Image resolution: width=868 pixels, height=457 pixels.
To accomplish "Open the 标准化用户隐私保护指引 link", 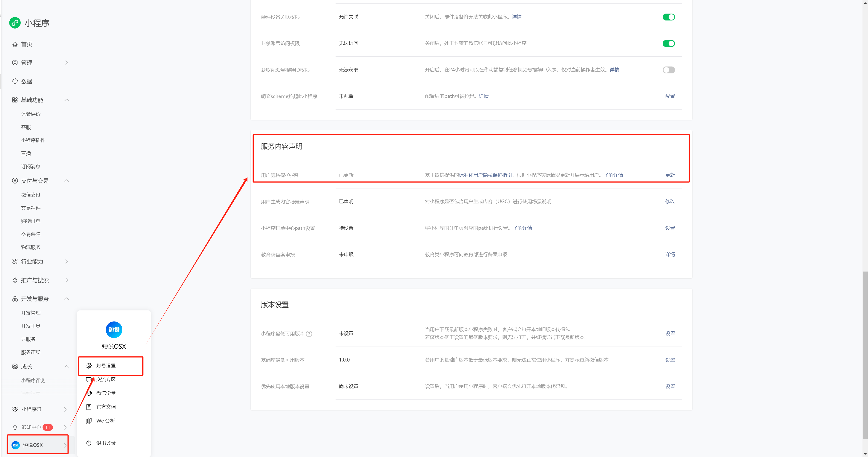I will [485, 175].
